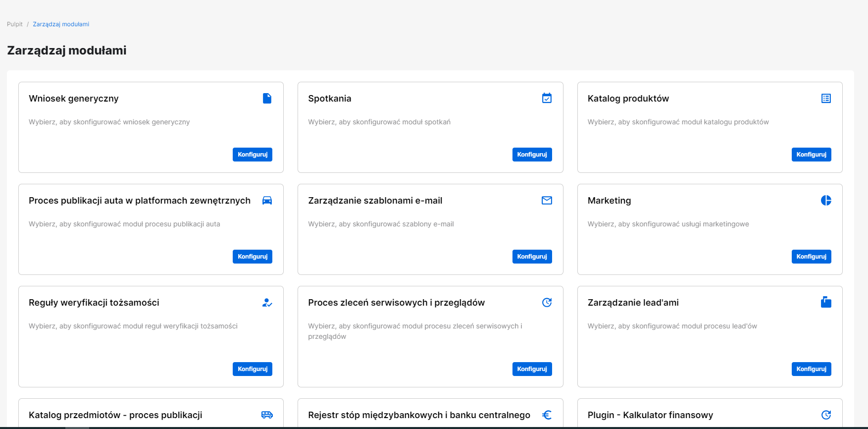
Task: Click the pie chart icon on Marketing card
Action: point(826,200)
